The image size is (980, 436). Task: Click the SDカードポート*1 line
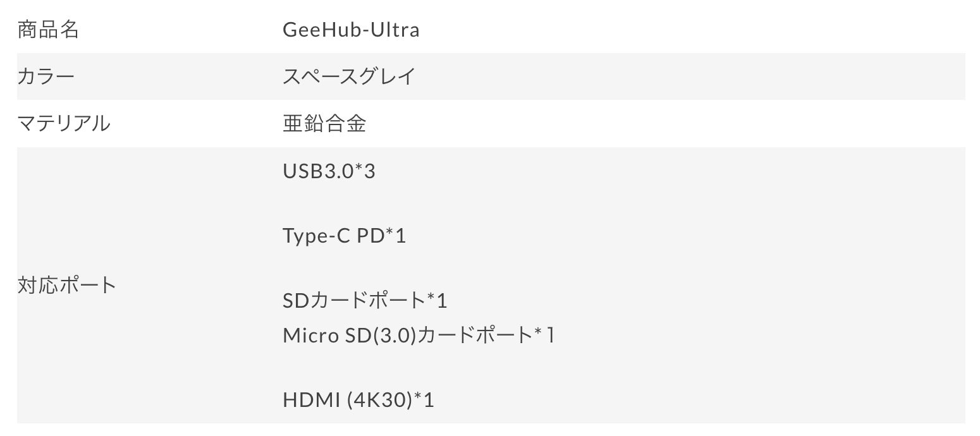365,301
